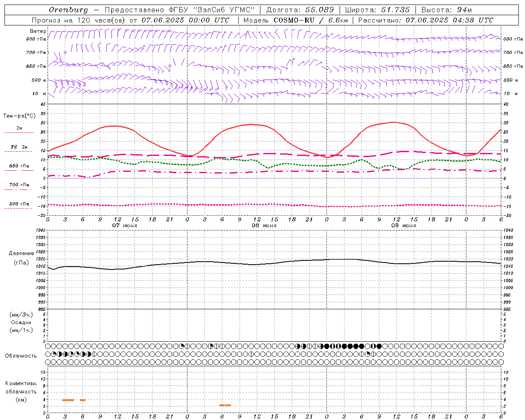This screenshot has width=525, height=420.
Task: Click the 1040 label on left pressure axis
Action: pos(40,231)
